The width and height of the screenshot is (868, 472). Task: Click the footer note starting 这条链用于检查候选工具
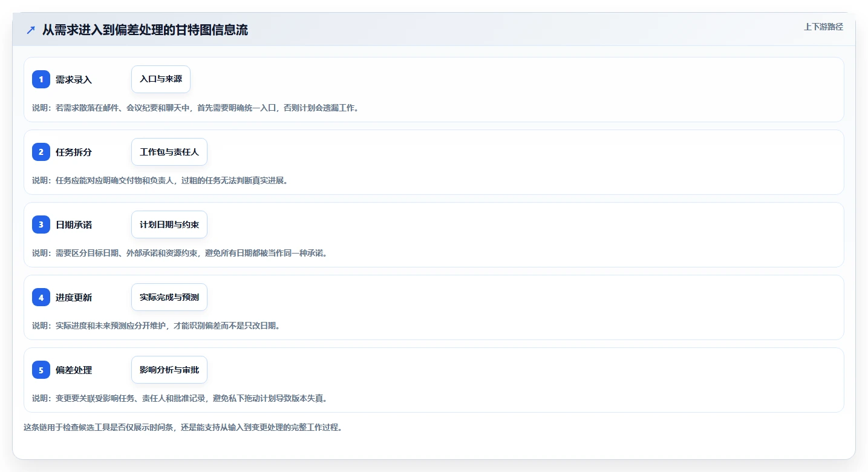183,427
